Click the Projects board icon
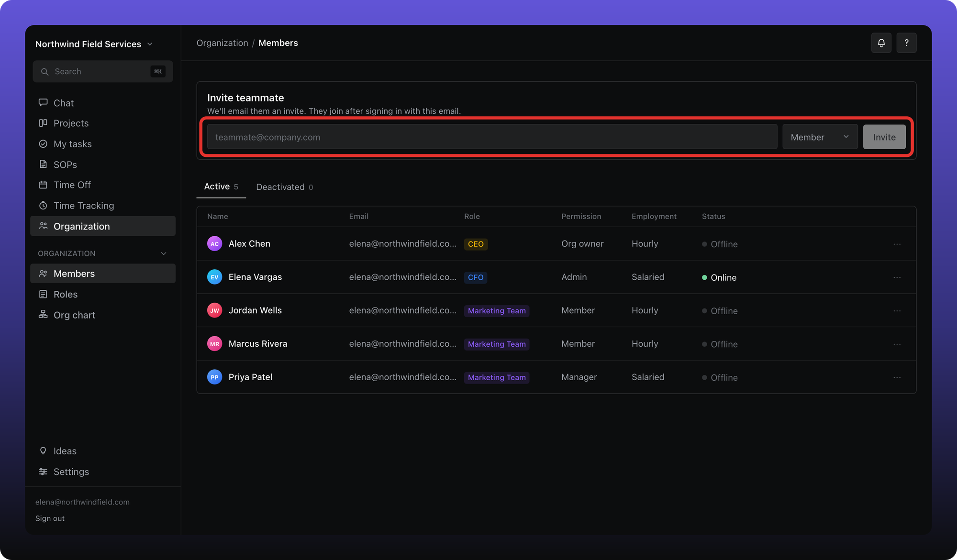The width and height of the screenshot is (957, 560). click(x=43, y=123)
